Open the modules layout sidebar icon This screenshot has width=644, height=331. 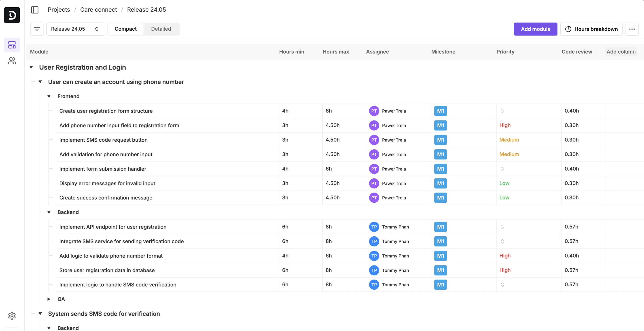coord(12,45)
